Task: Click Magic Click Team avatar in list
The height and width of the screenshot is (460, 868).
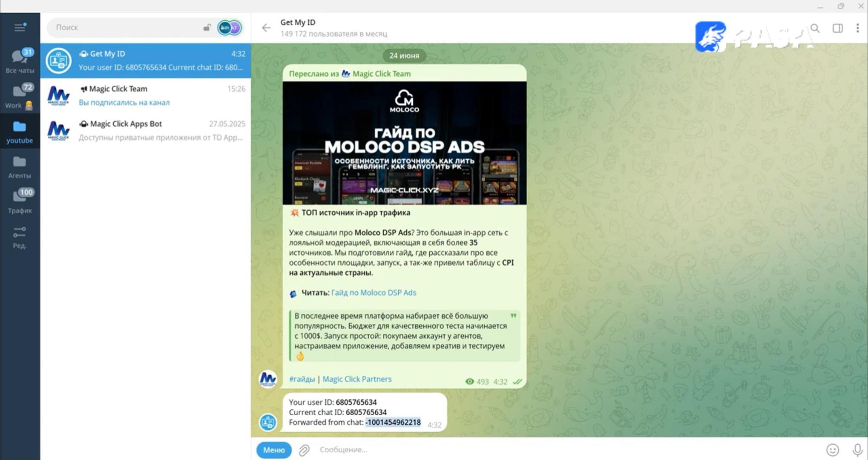Action: click(x=59, y=95)
